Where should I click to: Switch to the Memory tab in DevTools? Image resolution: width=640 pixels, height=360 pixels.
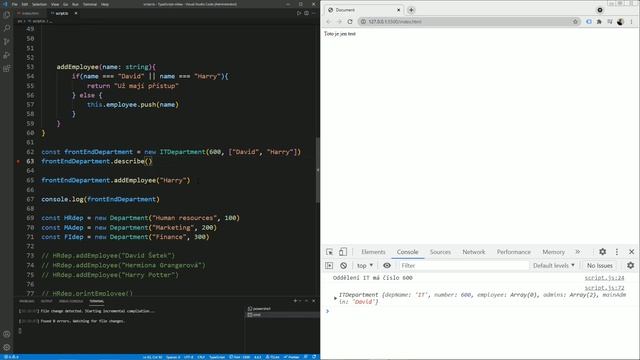(553, 252)
